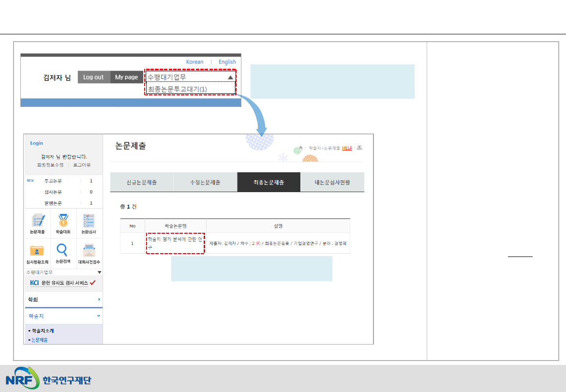Switch to the 내논문심사현황 tab
Screen dimensions: 566x392
[332, 182]
